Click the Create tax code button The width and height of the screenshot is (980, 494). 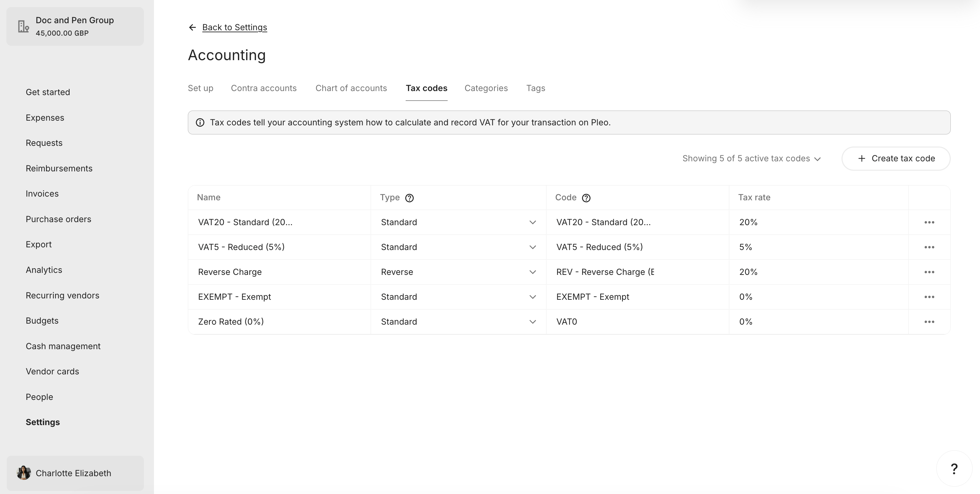pos(896,159)
